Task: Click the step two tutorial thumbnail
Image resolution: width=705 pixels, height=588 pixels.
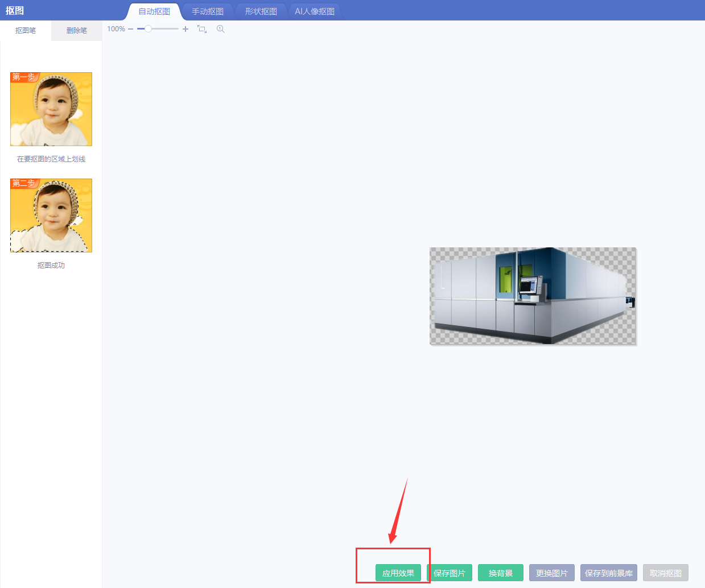Action: coord(51,216)
